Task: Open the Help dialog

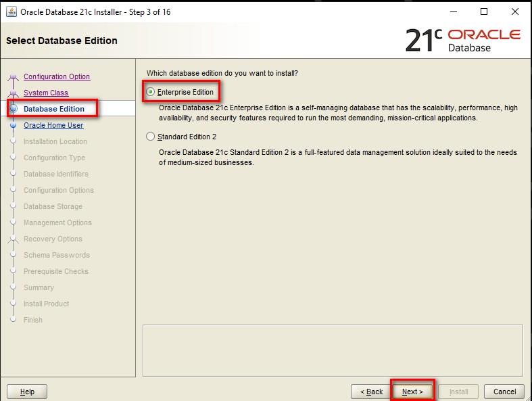Action: coord(27,392)
